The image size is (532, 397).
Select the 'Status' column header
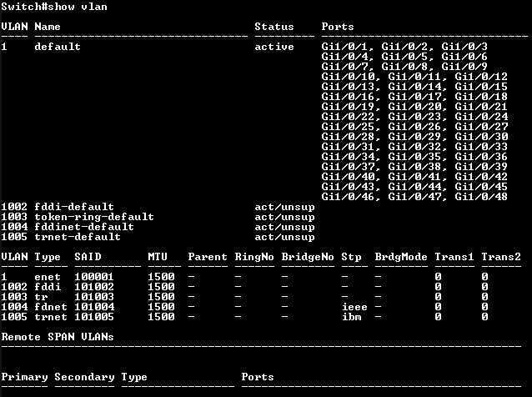[x=274, y=27]
